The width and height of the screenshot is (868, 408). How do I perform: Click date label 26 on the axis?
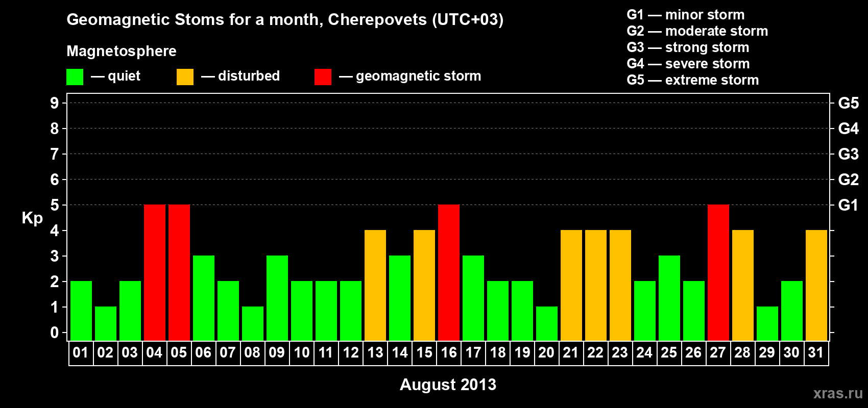click(693, 353)
